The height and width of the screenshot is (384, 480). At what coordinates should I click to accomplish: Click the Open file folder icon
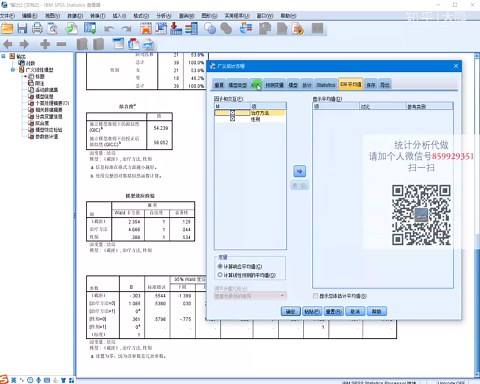click(7, 29)
